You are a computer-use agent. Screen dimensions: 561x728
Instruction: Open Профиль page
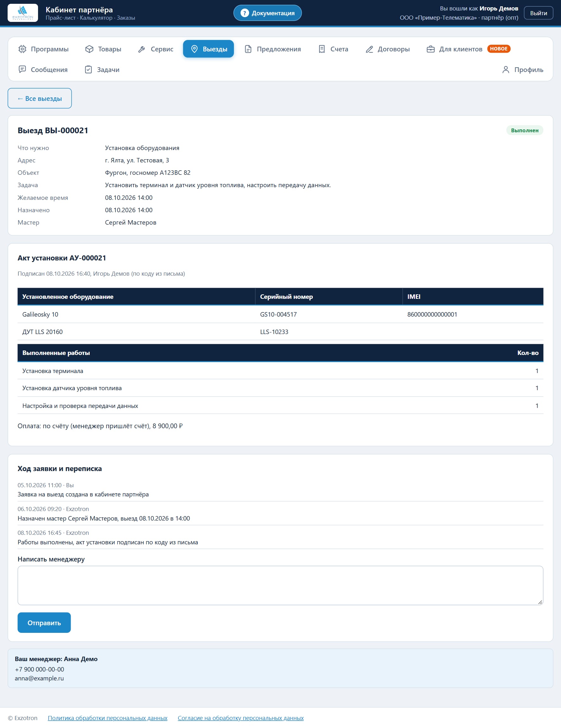tap(522, 69)
